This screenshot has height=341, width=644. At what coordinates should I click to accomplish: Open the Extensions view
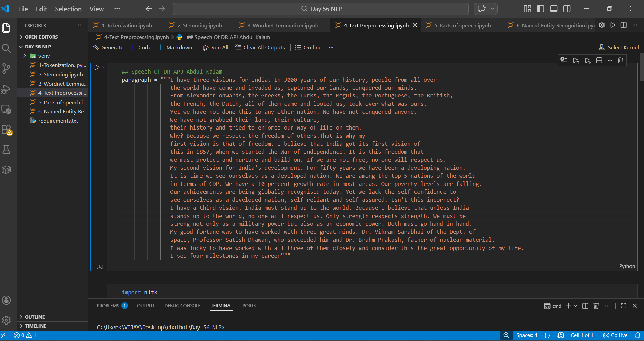pos(6,130)
